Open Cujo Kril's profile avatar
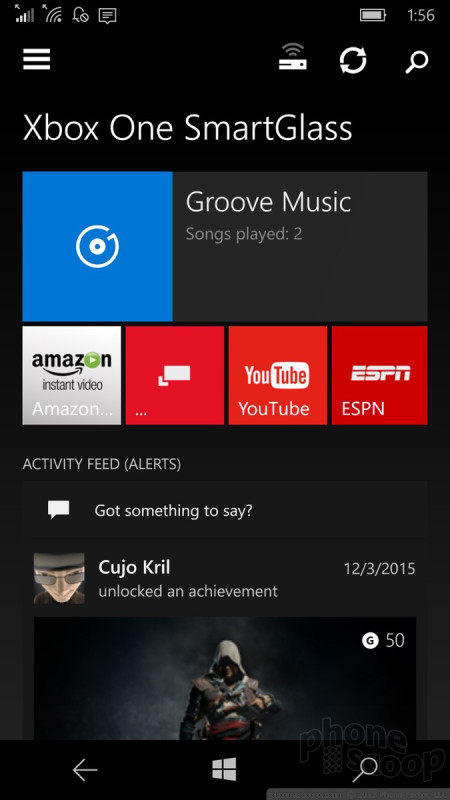The width and height of the screenshot is (450, 800). (x=59, y=579)
